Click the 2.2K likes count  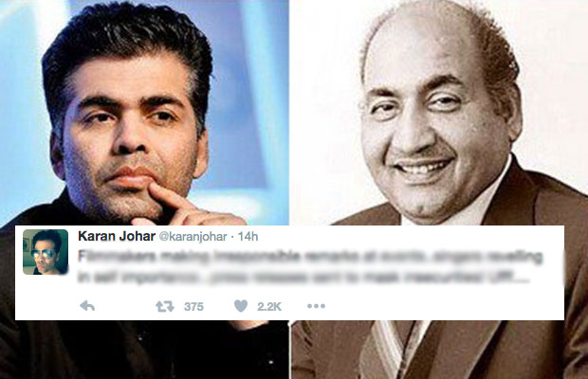pos(269,307)
